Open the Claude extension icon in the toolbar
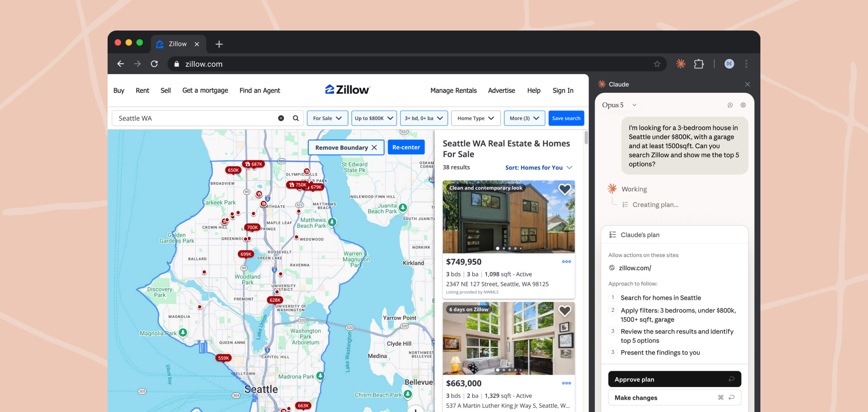 680,64
